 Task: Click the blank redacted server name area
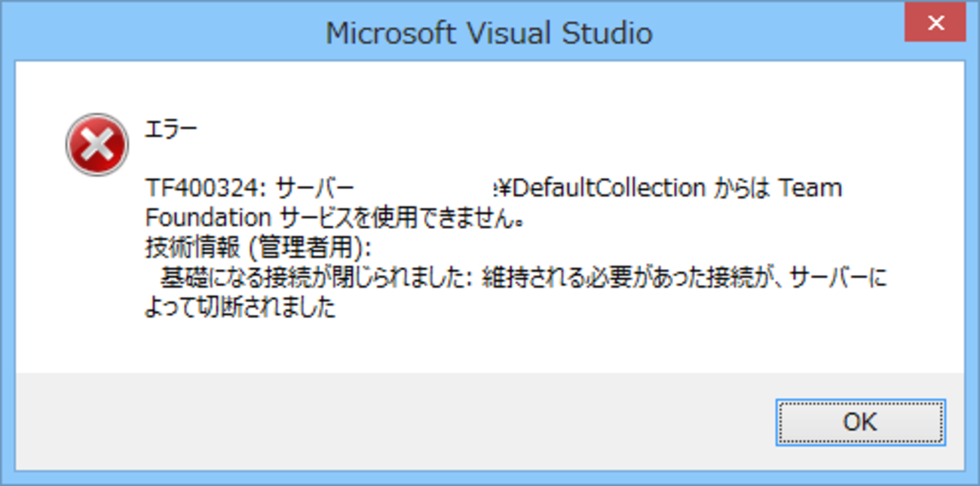pos(424,188)
